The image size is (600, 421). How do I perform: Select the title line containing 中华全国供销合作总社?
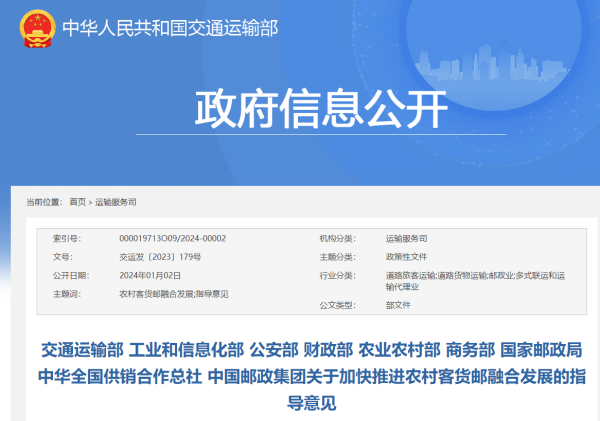pos(311,377)
